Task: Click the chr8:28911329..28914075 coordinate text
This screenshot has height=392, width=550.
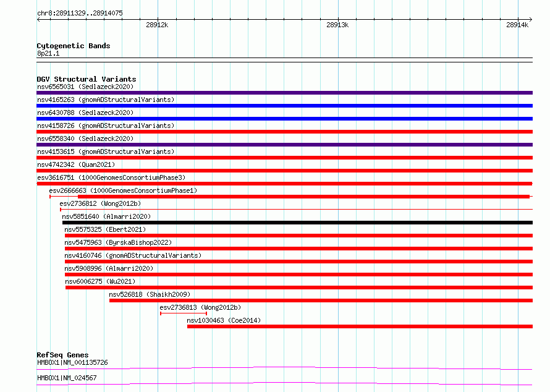Action: pos(80,13)
